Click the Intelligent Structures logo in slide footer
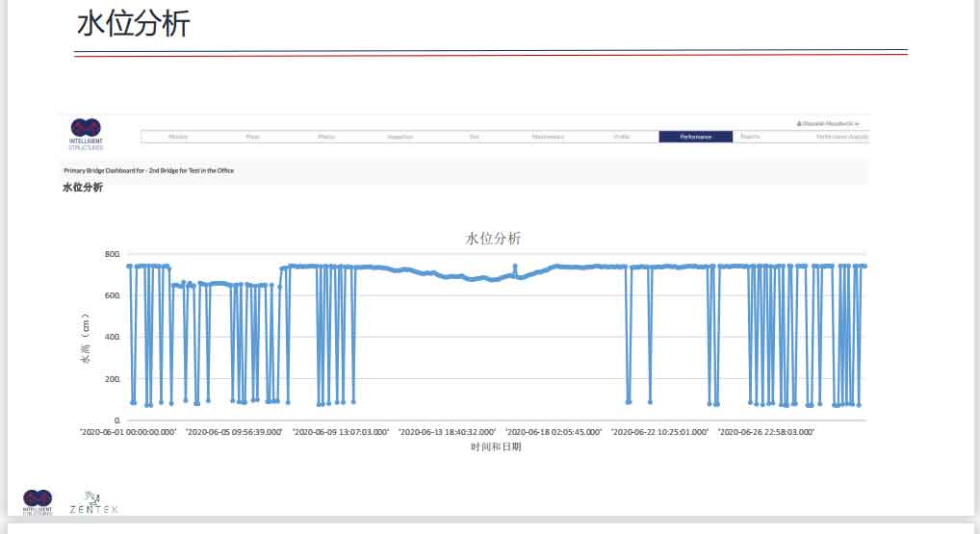980x534 pixels. [38, 502]
